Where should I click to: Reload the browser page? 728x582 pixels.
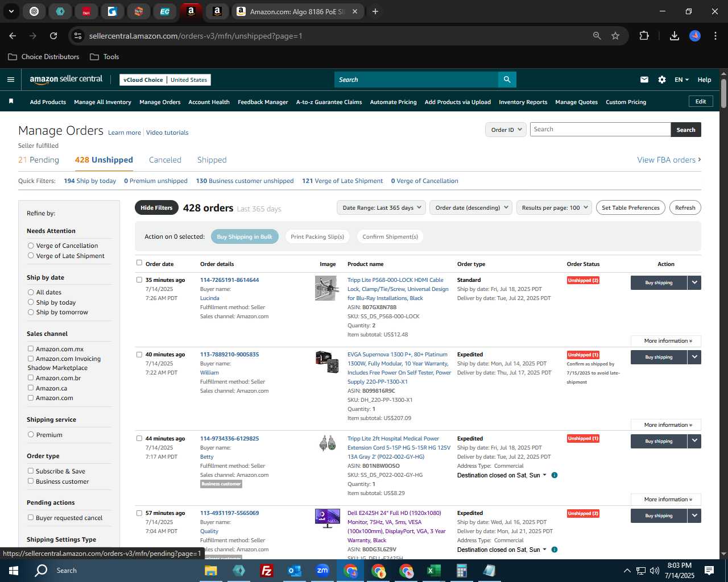pos(53,36)
